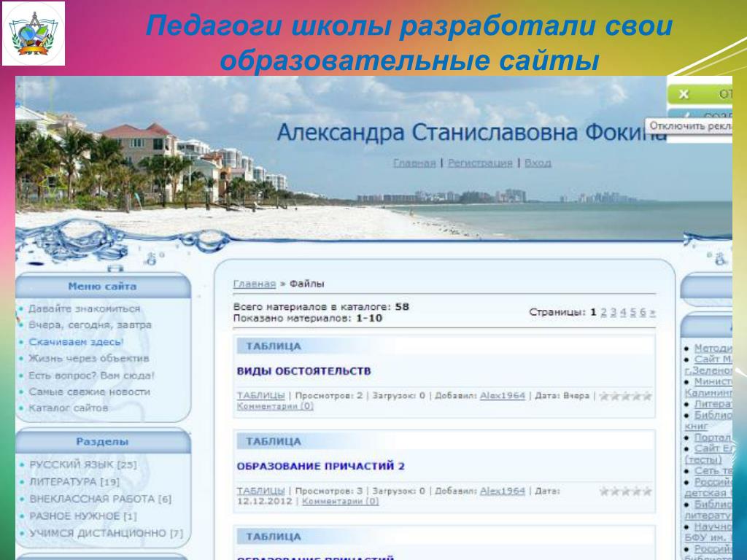Open section РУССКИЙ ЯЗЫК [25]
The image size is (747, 560).
coord(83,464)
